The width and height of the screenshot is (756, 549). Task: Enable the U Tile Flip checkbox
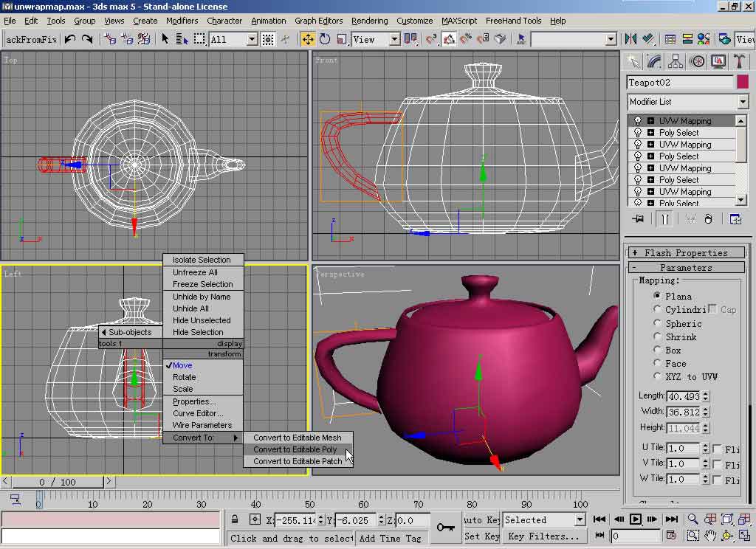[x=717, y=449]
